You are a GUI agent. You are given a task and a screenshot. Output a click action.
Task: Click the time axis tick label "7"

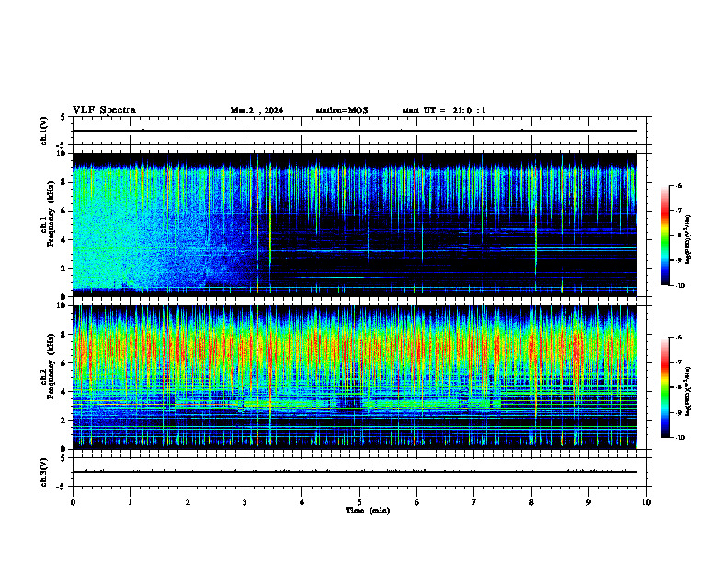click(474, 502)
